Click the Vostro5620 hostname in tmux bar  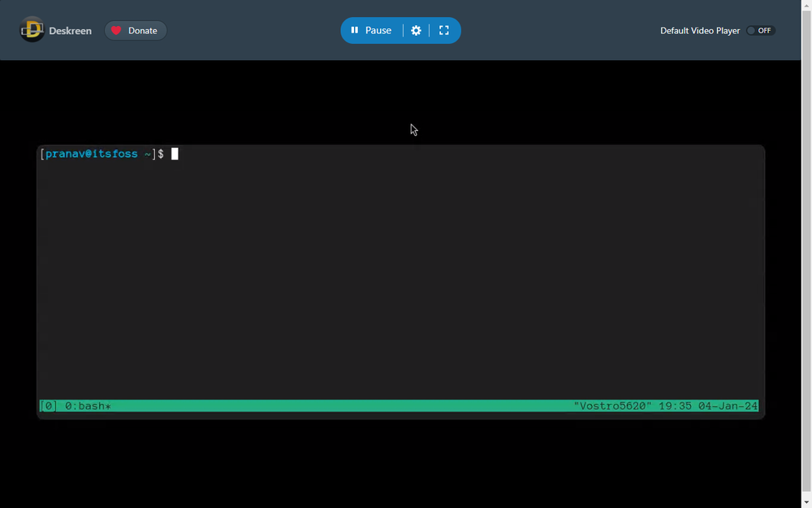tap(611, 406)
